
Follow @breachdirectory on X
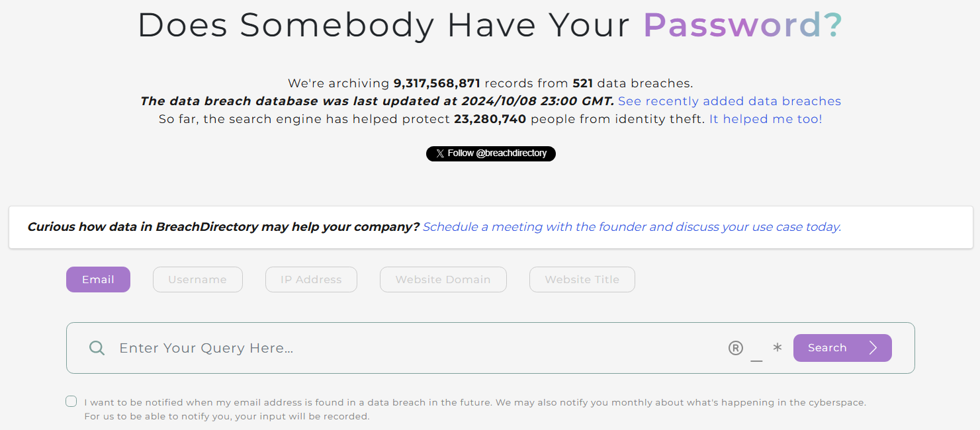coord(491,153)
